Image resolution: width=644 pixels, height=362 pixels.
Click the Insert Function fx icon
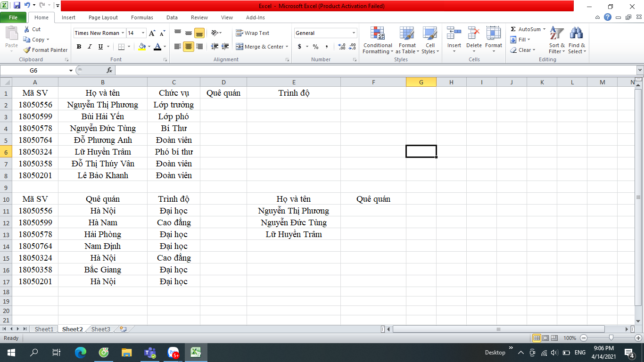109,70
